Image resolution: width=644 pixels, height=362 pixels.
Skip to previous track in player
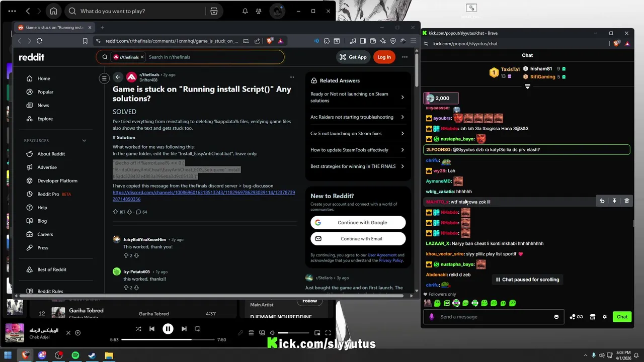tap(152, 329)
